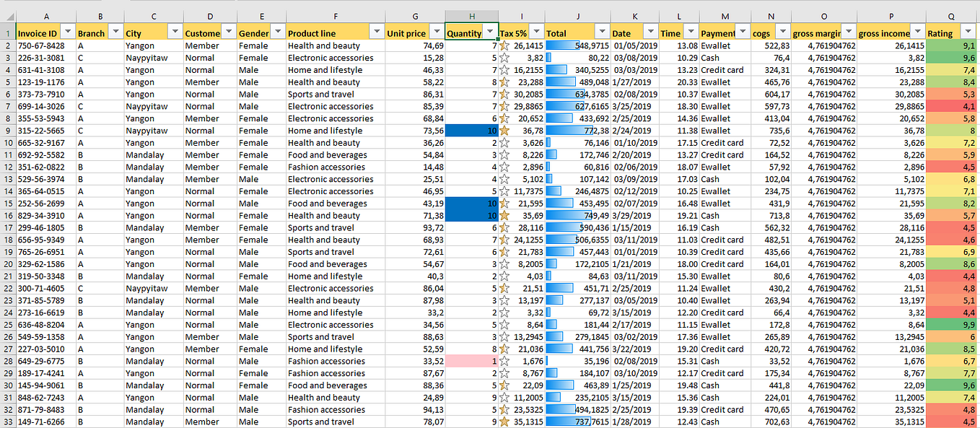This screenshot has height=428, width=980.
Task: Open the Product line filter dropdown
Action: coord(377,32)
